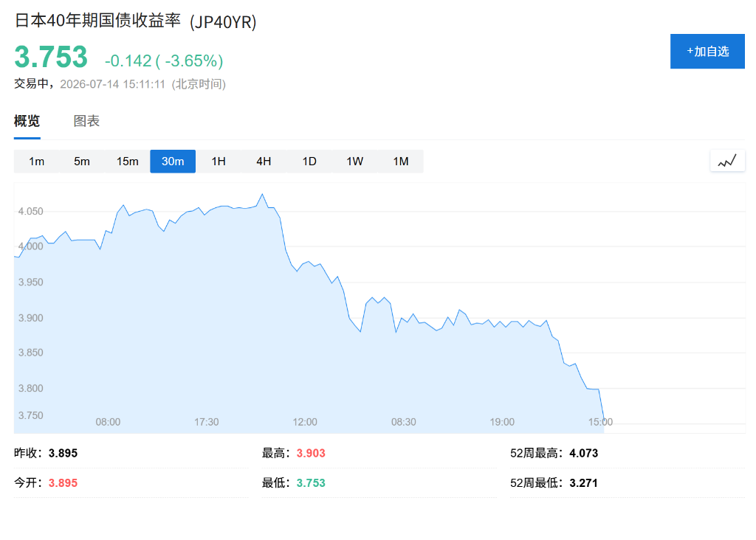Click the title 日本40年期国债收益率
The width and height of the screenshot is (756, 540).
point(98,21)
